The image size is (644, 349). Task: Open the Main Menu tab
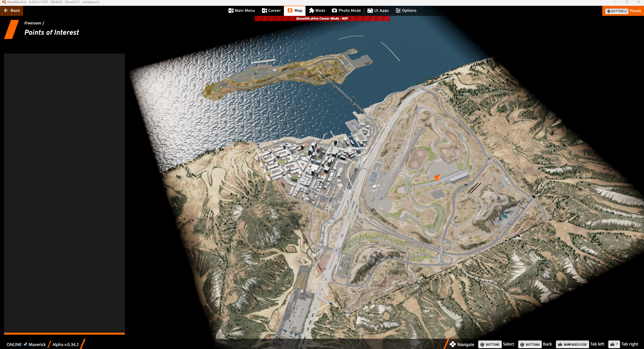tap(242, 11)
